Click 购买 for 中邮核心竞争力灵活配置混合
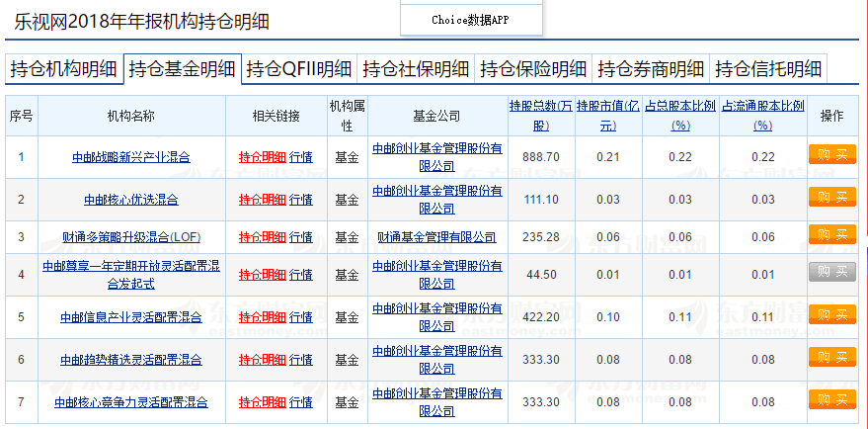 [832, 399]
